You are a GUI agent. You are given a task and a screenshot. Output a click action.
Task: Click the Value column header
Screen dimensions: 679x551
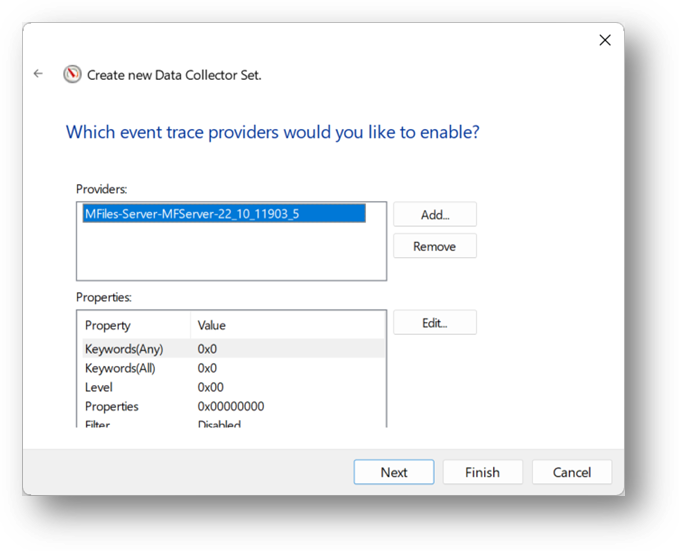[x=288, y=325]
